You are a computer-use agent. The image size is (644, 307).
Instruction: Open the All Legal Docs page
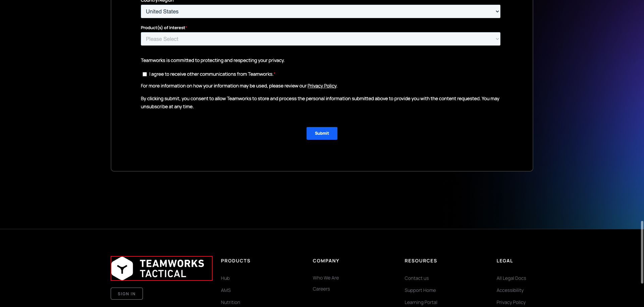click(x=511, y=278)
